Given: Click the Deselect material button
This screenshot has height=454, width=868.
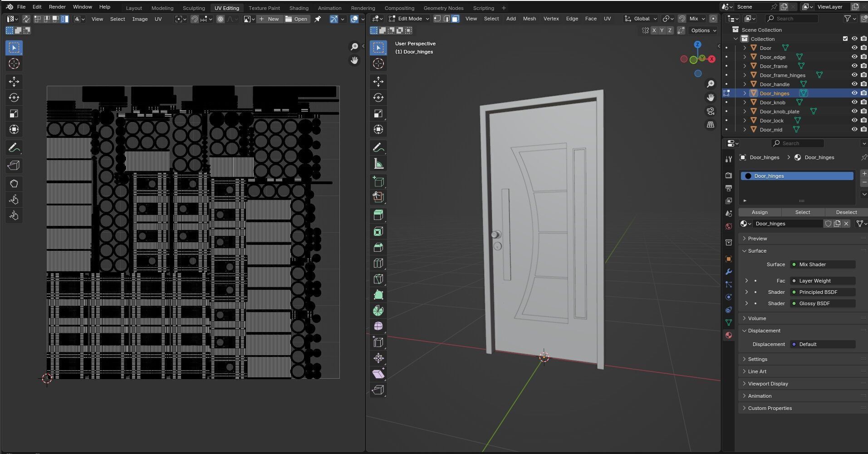Looking at the screenshot, I should (x=846, y=212).
